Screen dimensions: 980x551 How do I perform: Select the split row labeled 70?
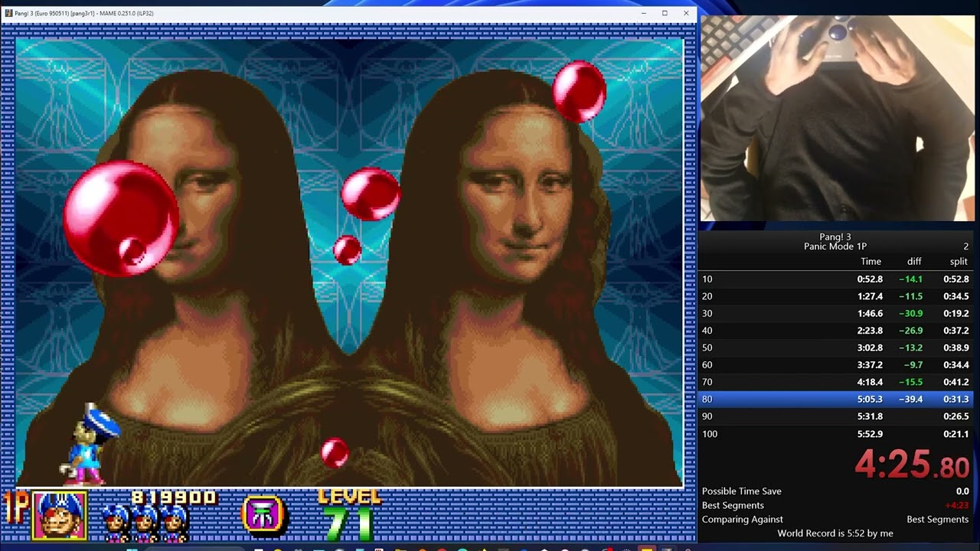coord(835,382)
